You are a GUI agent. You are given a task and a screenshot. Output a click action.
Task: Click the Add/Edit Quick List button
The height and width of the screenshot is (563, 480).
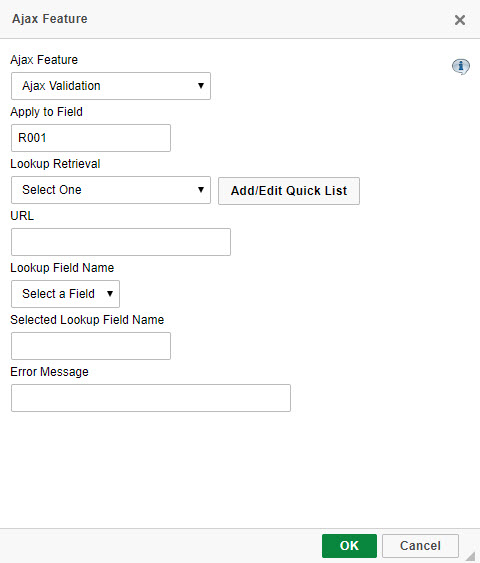[x=289, y=191]
